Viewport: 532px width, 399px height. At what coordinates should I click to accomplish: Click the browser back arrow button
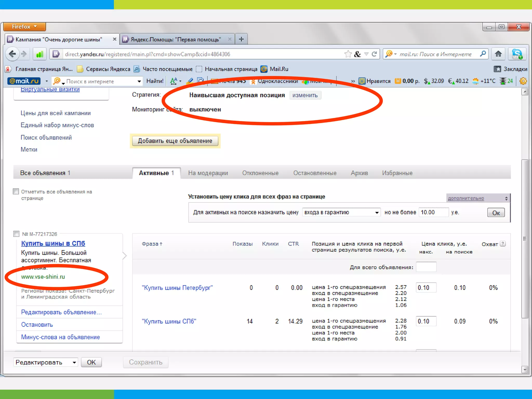(12, 54)
